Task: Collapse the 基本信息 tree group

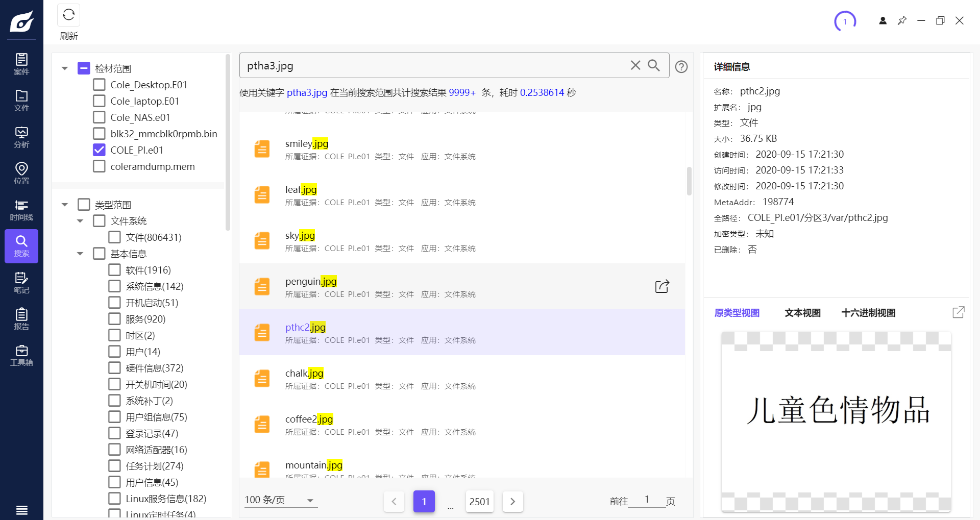Action: [x=80, y=254]
